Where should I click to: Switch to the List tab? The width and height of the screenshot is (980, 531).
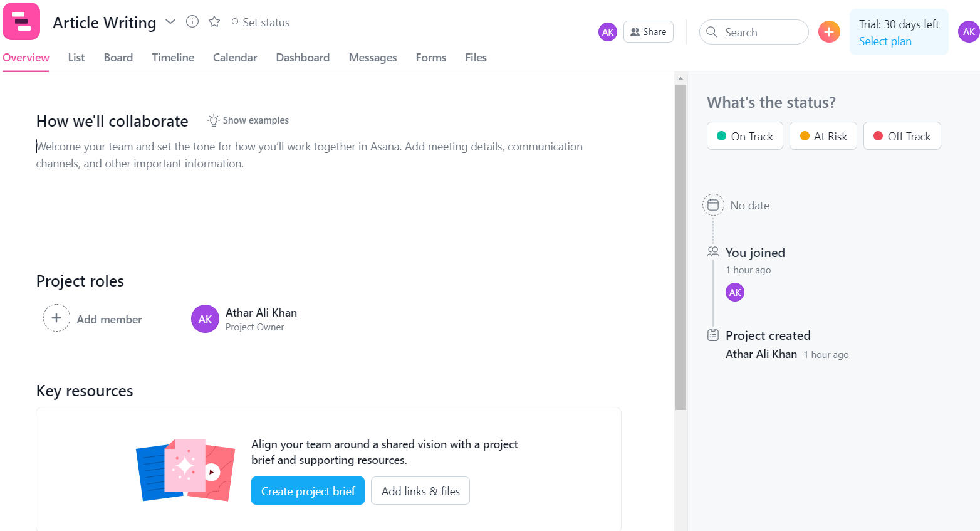(76, 58)
